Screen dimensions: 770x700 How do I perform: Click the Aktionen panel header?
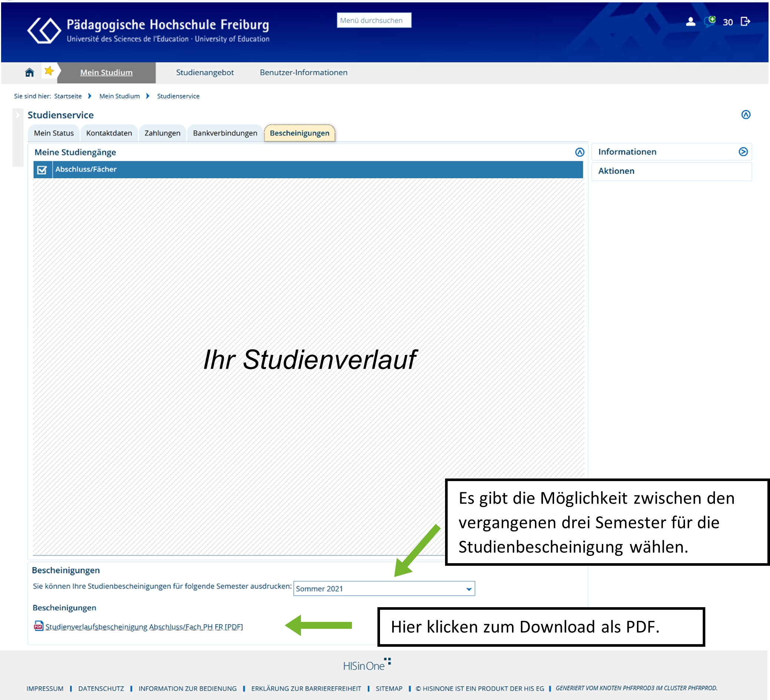671,171
